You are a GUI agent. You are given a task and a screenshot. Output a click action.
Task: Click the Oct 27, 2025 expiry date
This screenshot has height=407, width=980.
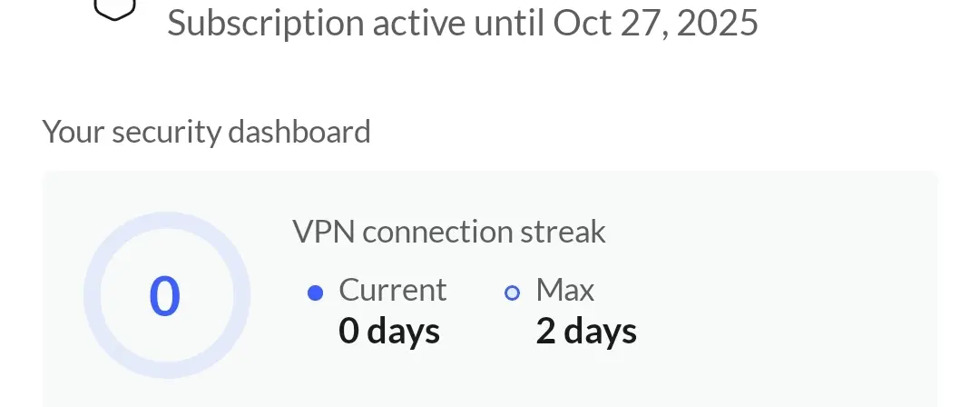tap(656, 24)
